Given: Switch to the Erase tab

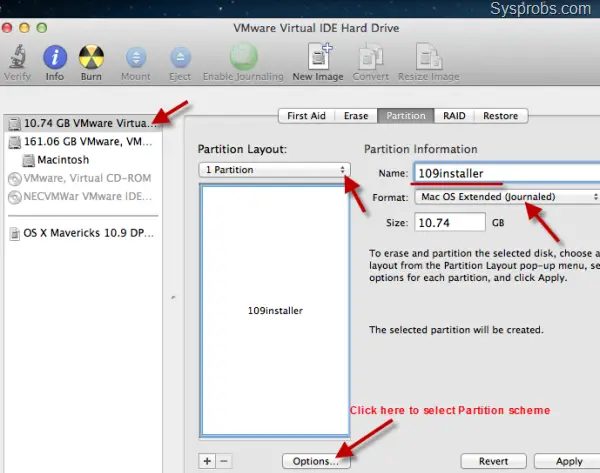Looking at the screenshot, I should click(x=356, y=116).
